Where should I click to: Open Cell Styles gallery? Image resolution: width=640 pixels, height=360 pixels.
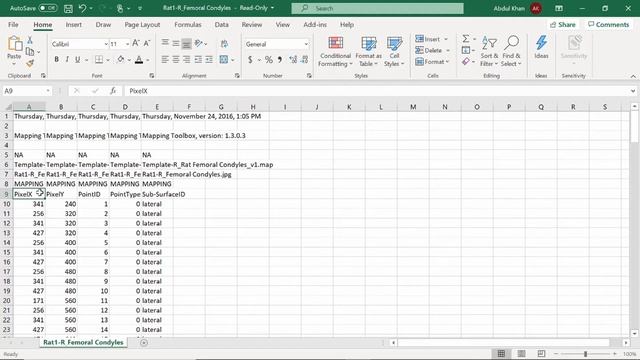[x=394, y=52]
